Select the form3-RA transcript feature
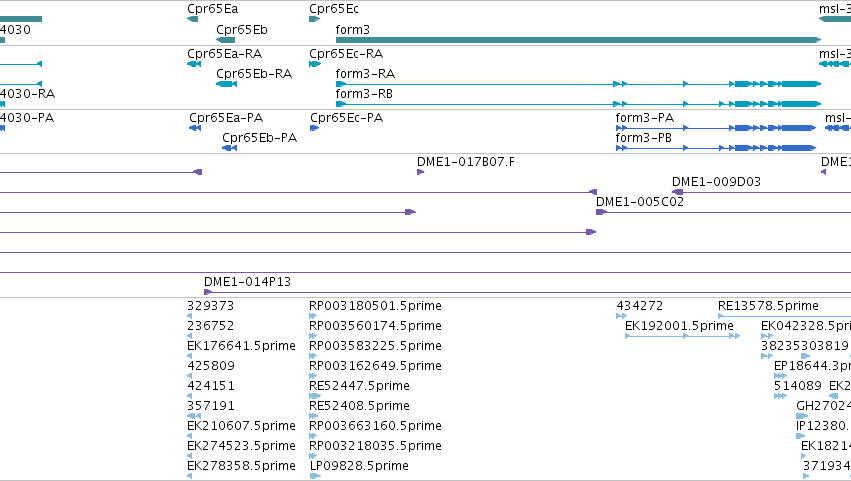Viewport: 851px width, 481px height. (x=579, y=84)
